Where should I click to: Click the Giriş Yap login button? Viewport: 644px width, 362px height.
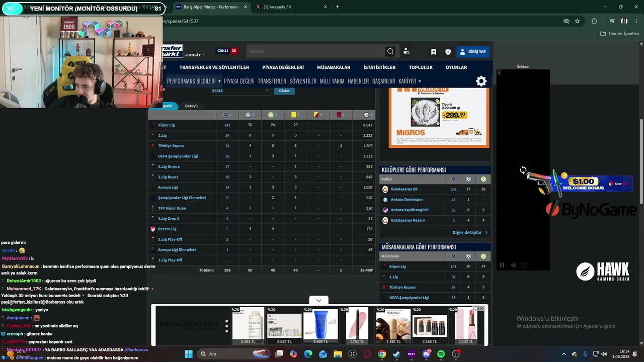point(473,52)
